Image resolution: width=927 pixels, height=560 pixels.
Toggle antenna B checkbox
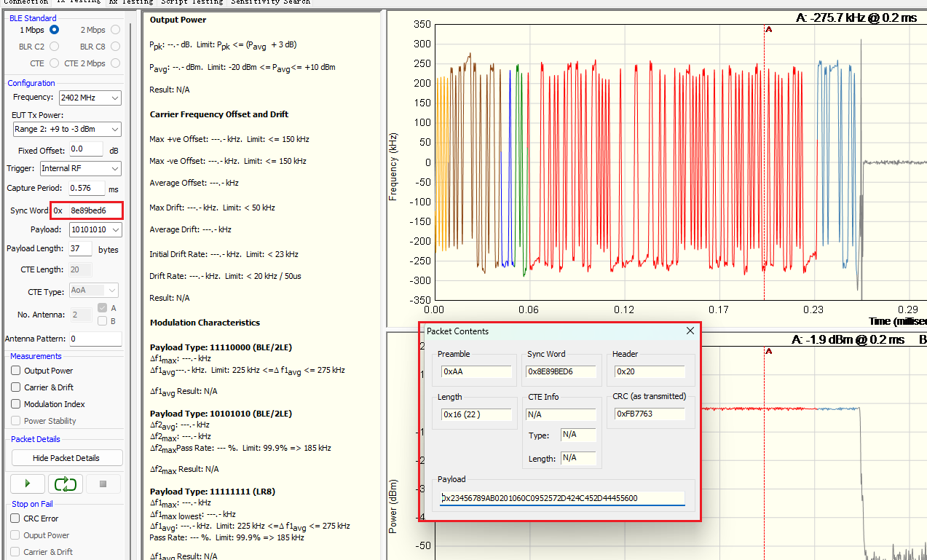(x=103, y=320)
